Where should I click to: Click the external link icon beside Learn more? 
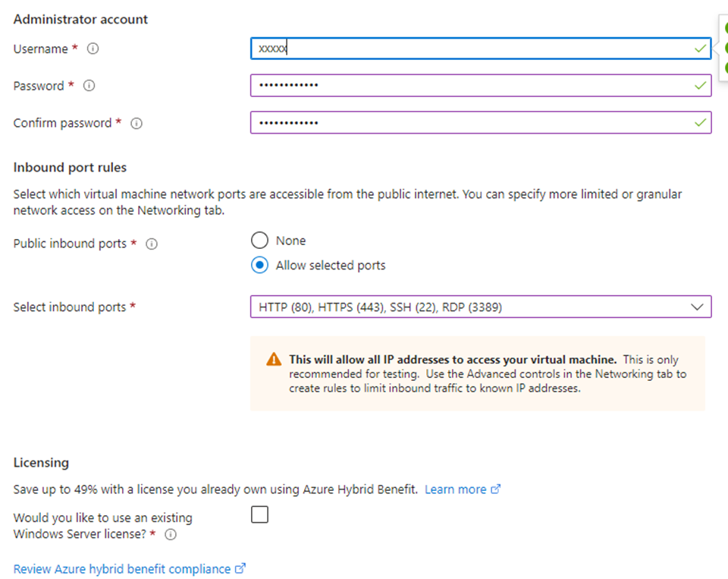(497, 489)
